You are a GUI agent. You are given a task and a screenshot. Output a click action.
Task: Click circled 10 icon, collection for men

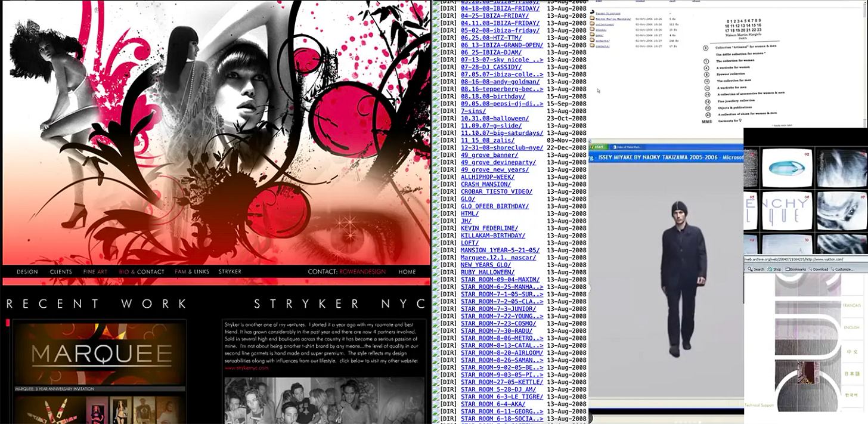pos(706,81)
